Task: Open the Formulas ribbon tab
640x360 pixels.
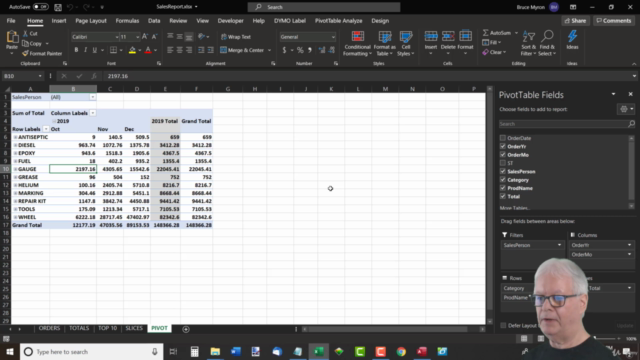Action: [x=127, y=20]
